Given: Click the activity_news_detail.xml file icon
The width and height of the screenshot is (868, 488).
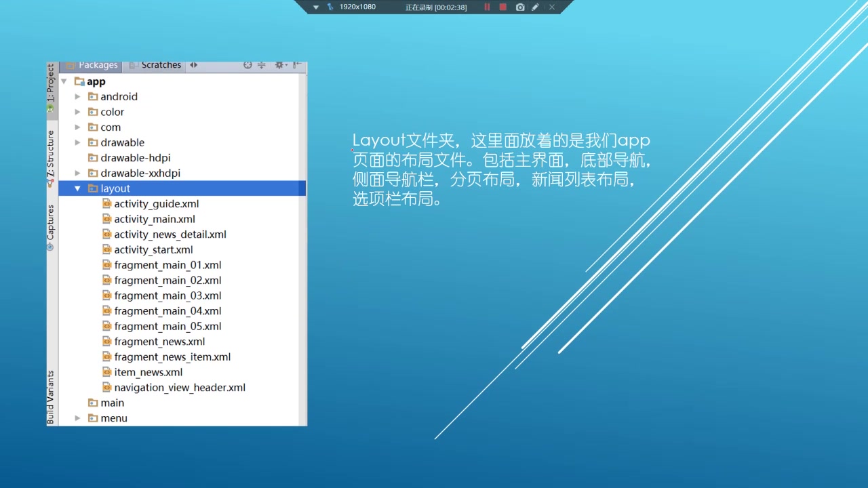Looking at the screenshot, I should click(106, 234).
